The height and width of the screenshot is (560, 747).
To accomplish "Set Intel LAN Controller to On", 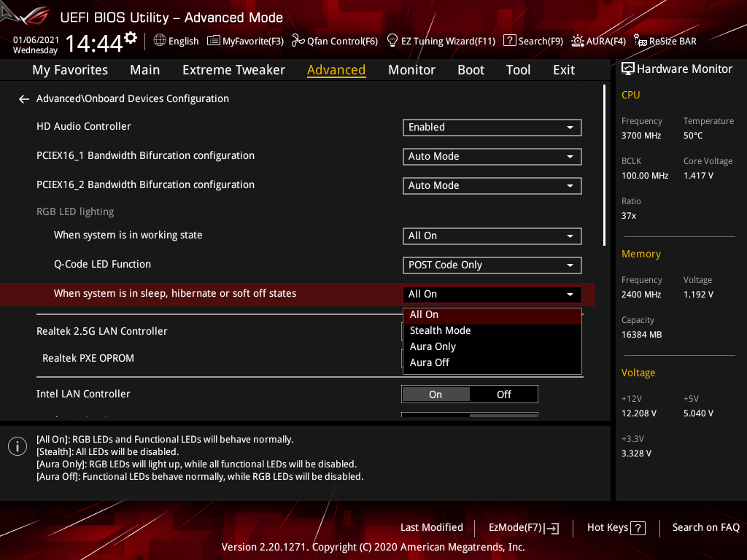I will [x=436, y=394].
